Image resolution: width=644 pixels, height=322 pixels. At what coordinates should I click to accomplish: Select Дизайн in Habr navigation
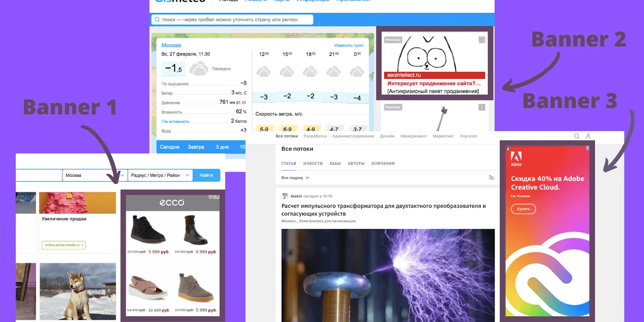pos(387,136)
